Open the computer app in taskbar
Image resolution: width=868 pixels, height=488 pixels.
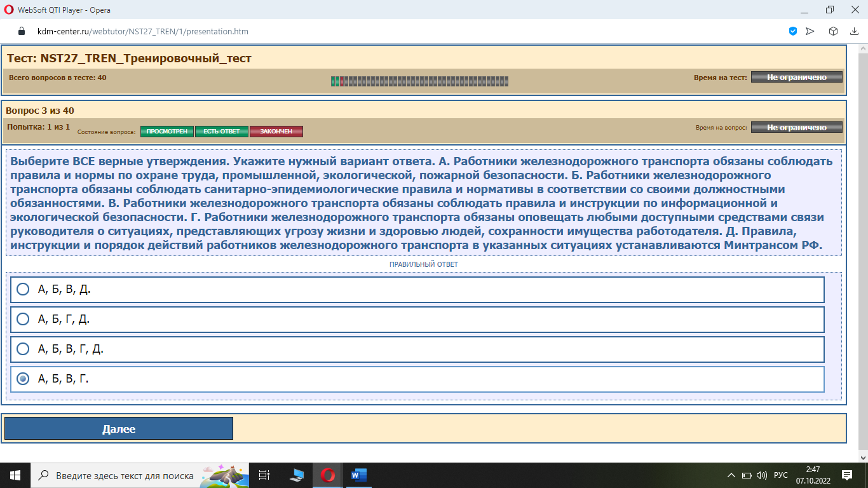[x=296, y=475]
